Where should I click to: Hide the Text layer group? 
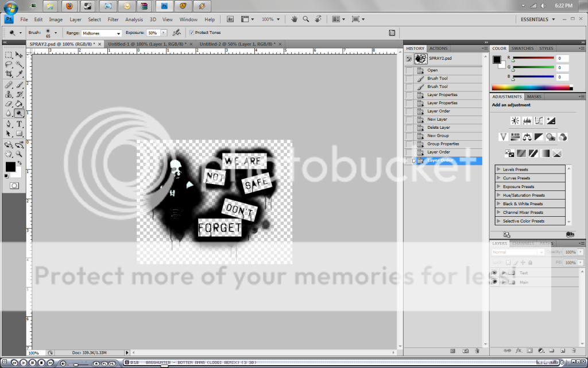point(494,273)
